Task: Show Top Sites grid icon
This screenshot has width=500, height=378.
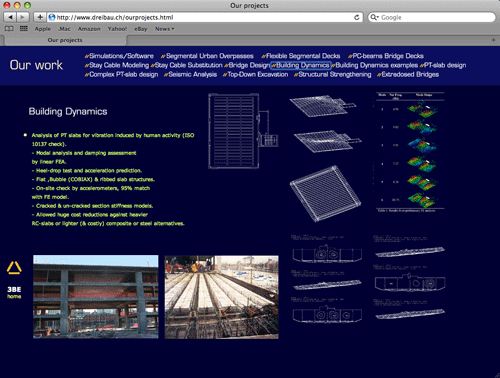Action: click(x=24, y=29)
